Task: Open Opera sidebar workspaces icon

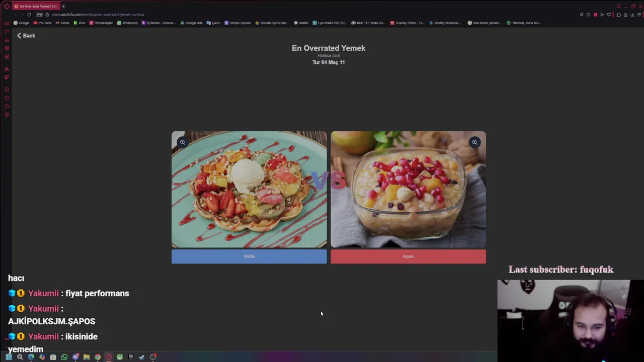Action: pos(7,23)
